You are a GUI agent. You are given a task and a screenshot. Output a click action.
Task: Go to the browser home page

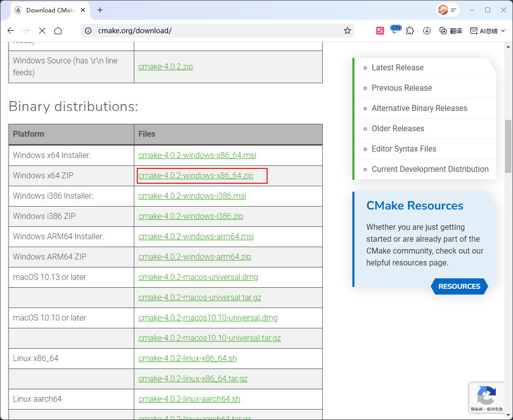pos(58,31)
